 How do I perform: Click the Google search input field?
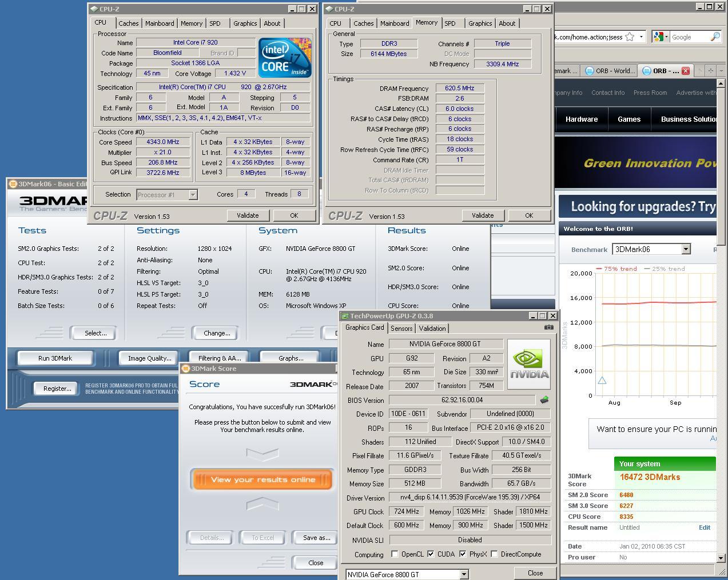click(690, 37)
